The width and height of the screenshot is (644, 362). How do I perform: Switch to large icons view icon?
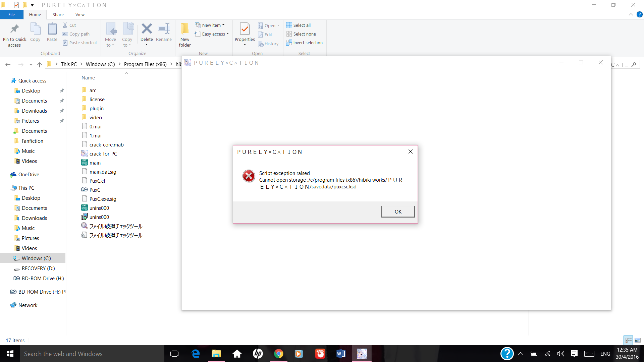pos(637,340)
